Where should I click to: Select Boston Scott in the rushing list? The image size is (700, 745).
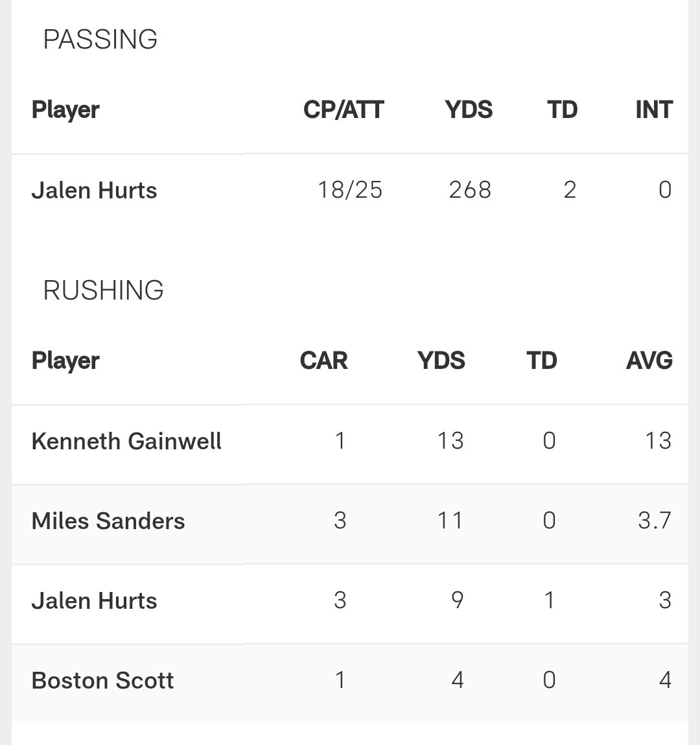102,680
